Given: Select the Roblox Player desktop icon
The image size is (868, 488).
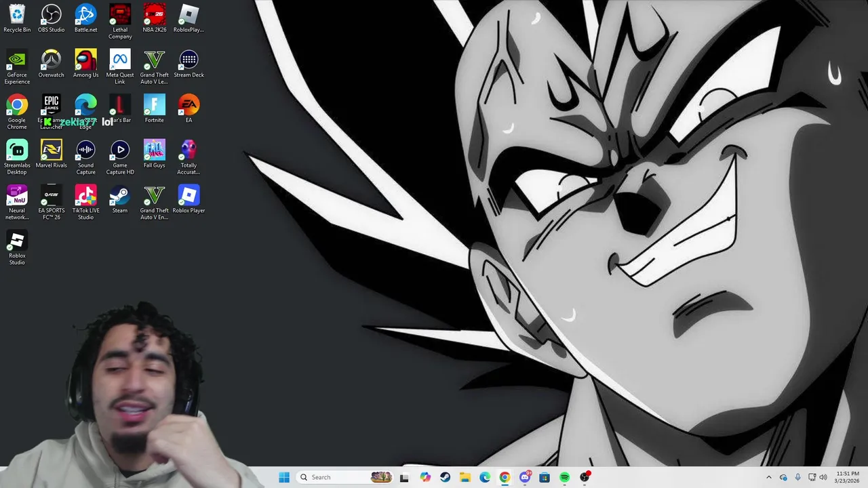Looking at the screenshot, I should [x=189, y=199].
